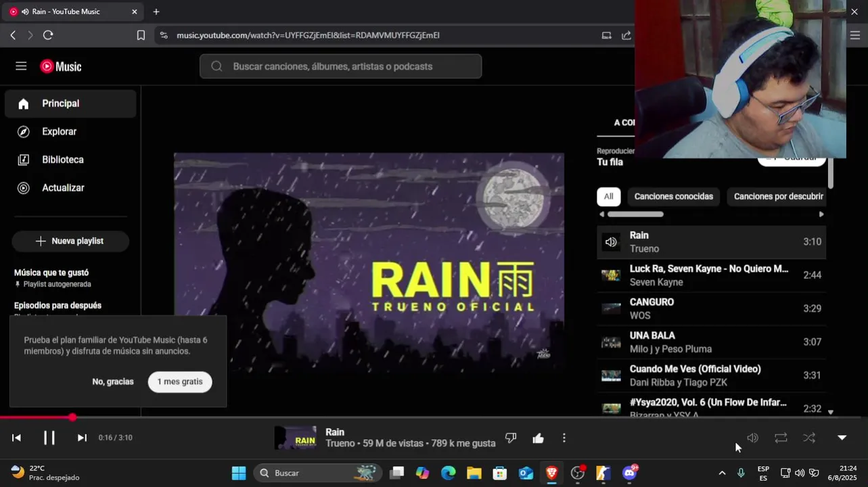
Task: Mute via the player volume icon
Action: click(752, 438)
